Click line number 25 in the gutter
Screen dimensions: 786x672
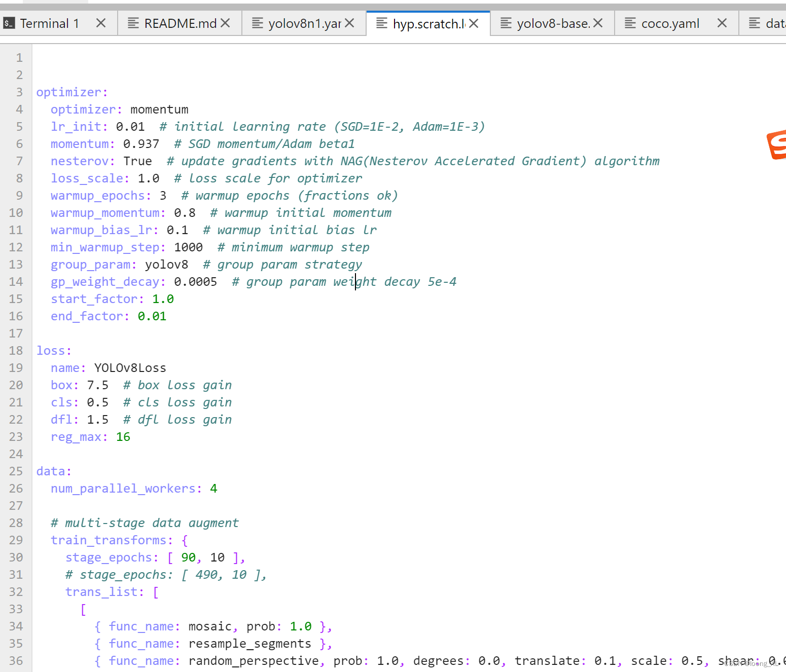pos(16,471)
